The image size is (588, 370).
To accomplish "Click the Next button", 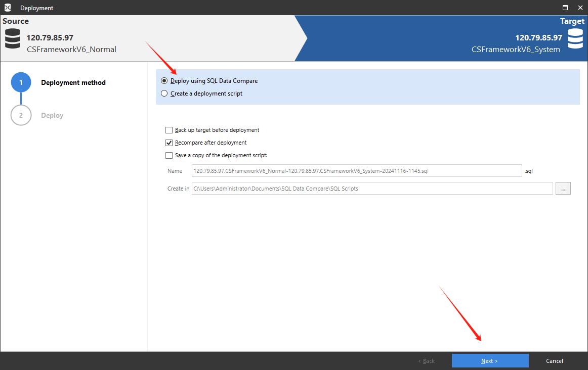I will tap(490, 361).
